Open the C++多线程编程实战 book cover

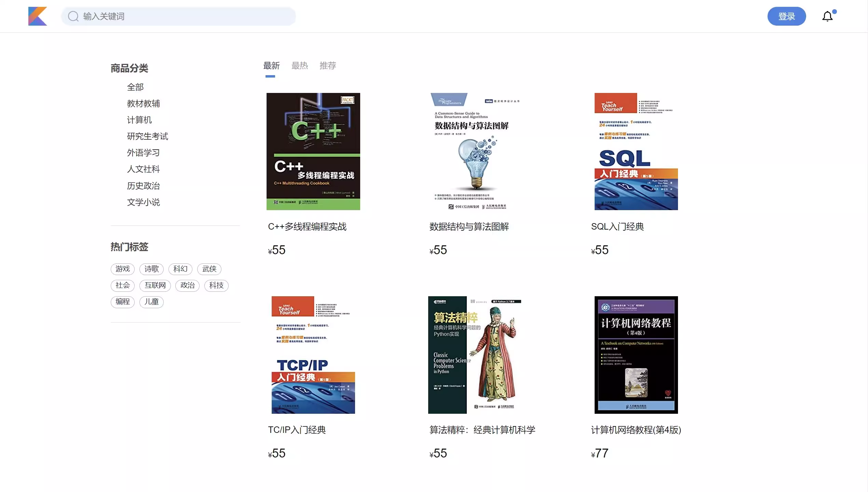click(x=313, y=151)
